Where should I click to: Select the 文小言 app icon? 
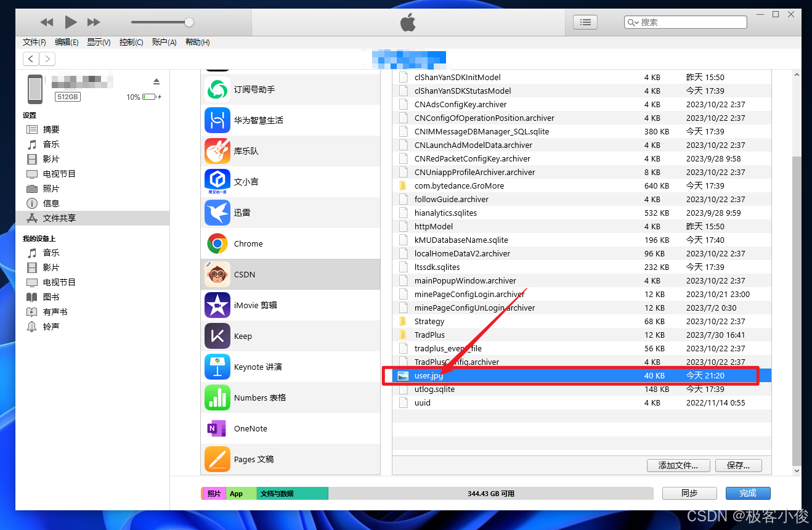tap(217, 182)
